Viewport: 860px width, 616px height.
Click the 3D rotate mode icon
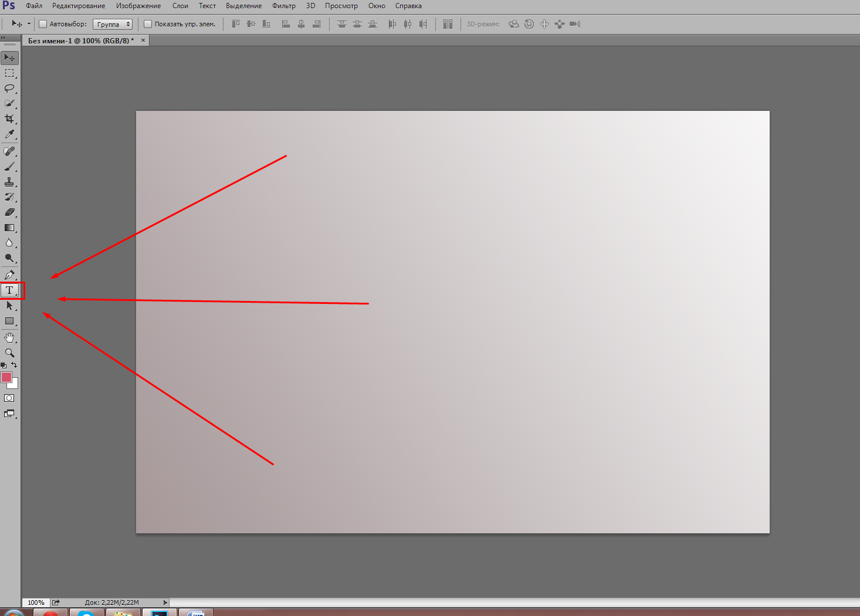[x=514, y=24]
